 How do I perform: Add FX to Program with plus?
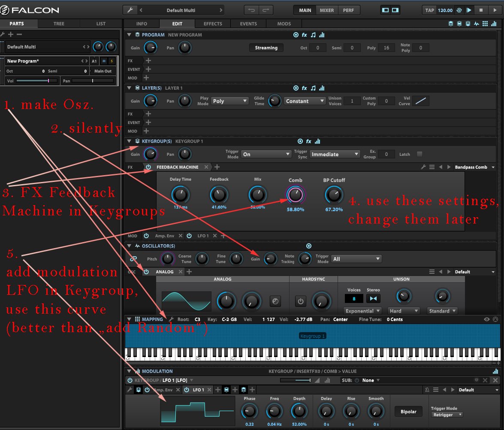click(x=148, y=61)
